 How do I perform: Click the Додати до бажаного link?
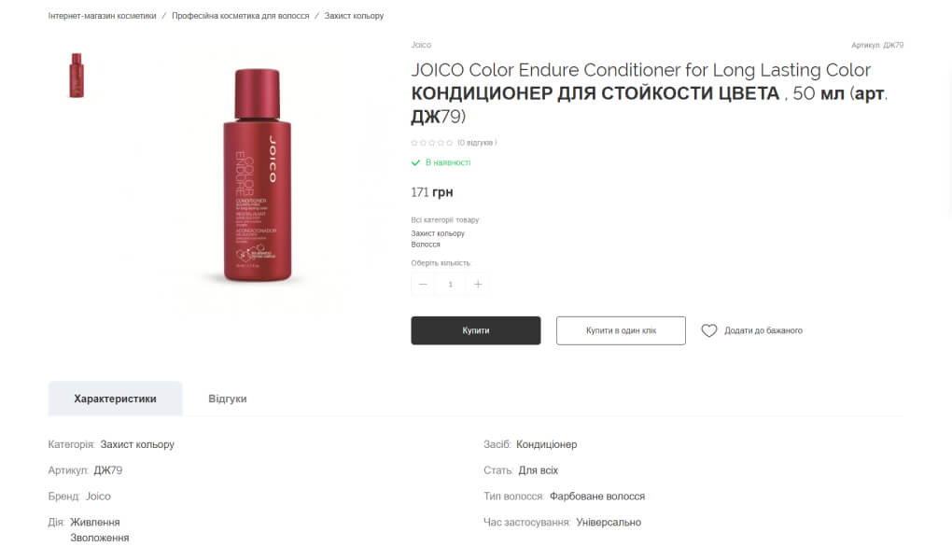[763, 330]
